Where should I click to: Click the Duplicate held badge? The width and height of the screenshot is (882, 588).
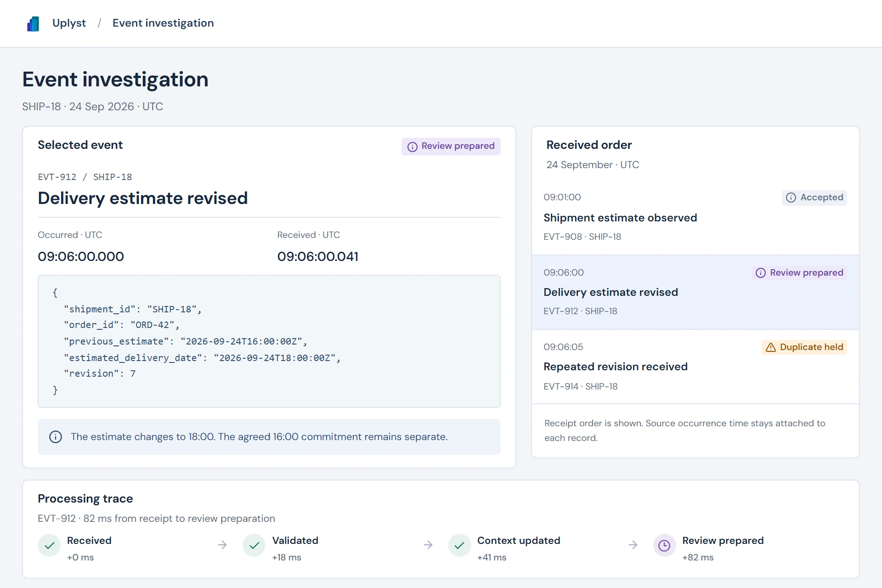tap(804, 347)
